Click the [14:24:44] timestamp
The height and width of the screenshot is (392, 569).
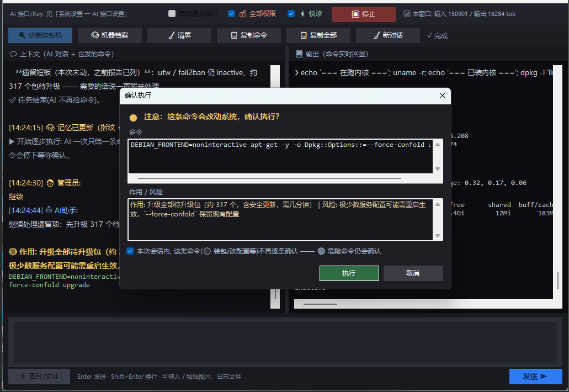[x=26, y=210]
